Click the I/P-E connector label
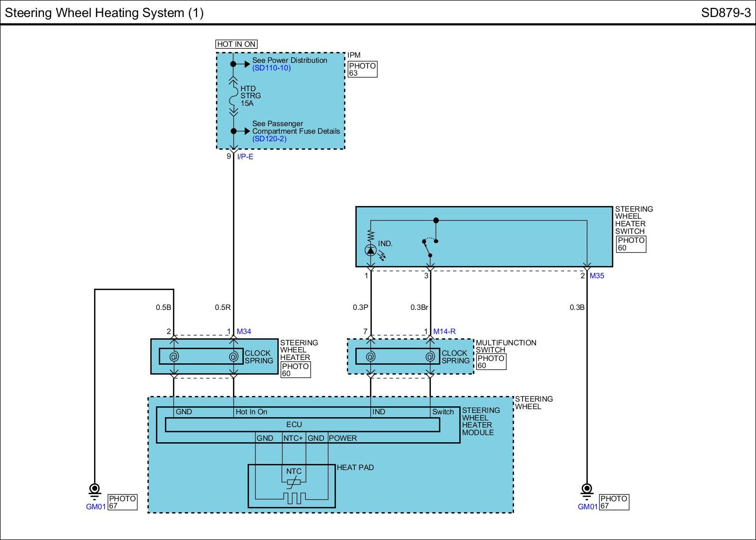Screen dimensions: 756x540 (x=245, y=157)
